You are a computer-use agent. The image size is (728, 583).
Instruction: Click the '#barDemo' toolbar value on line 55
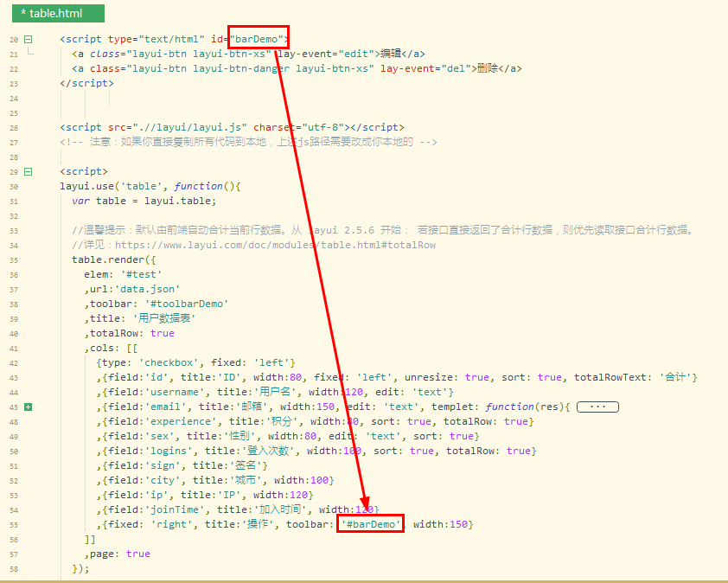(371, 524)
